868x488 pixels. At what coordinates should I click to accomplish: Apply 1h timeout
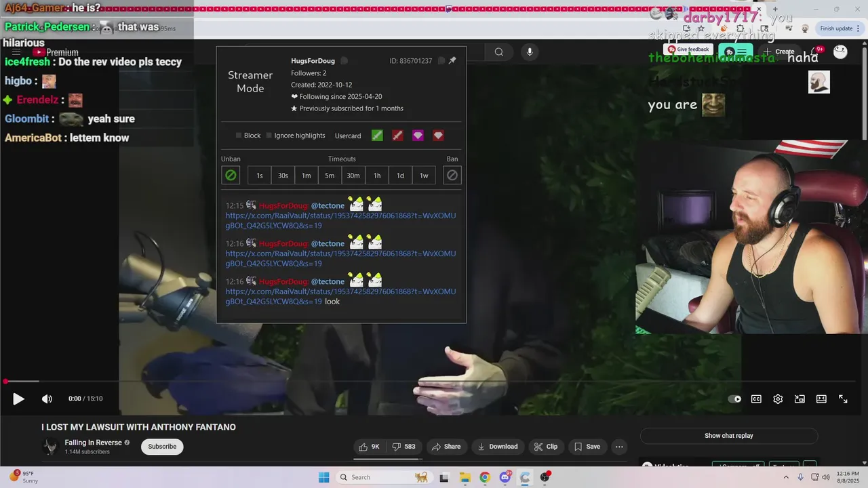click(377, 176)
